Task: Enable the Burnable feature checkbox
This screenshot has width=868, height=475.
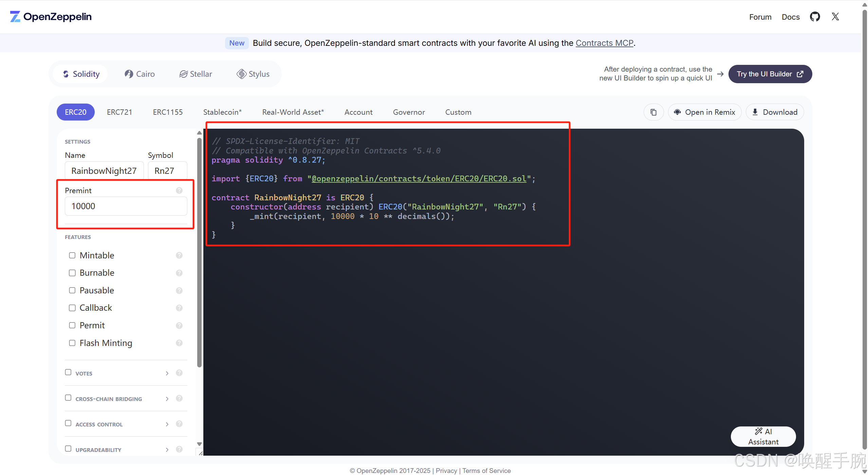Action: (x=72, y=273)
